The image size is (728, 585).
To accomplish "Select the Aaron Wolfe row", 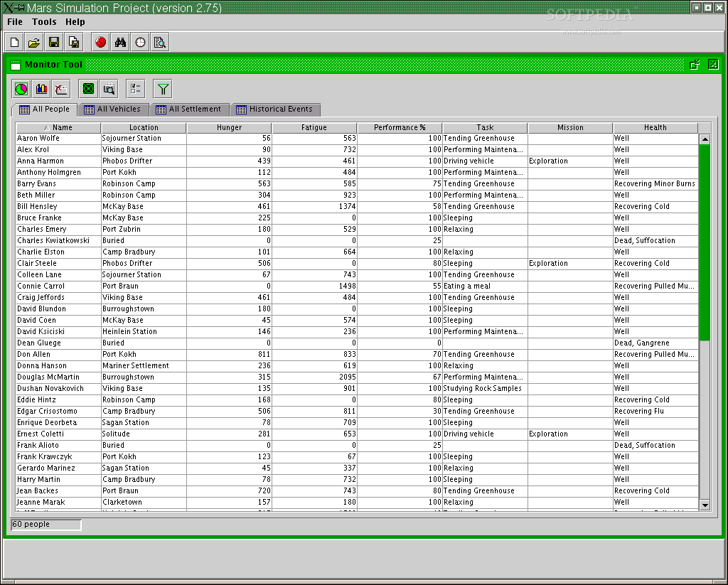I will click(357, 139).
